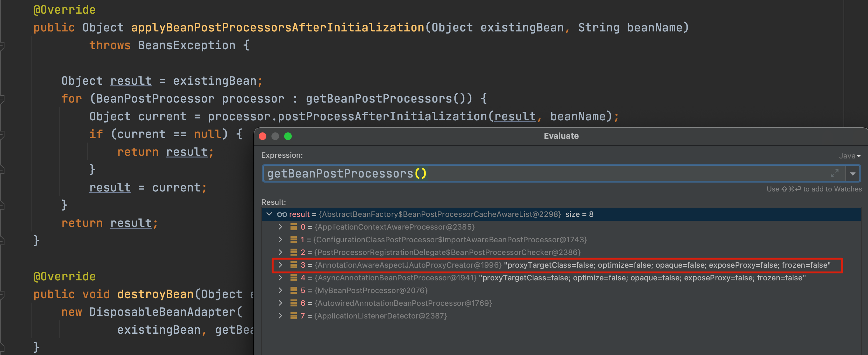Click the Evaluate dialog title bar
This screenshot has width=868, height=355.
pyautogui.click(x=561, y=136)
